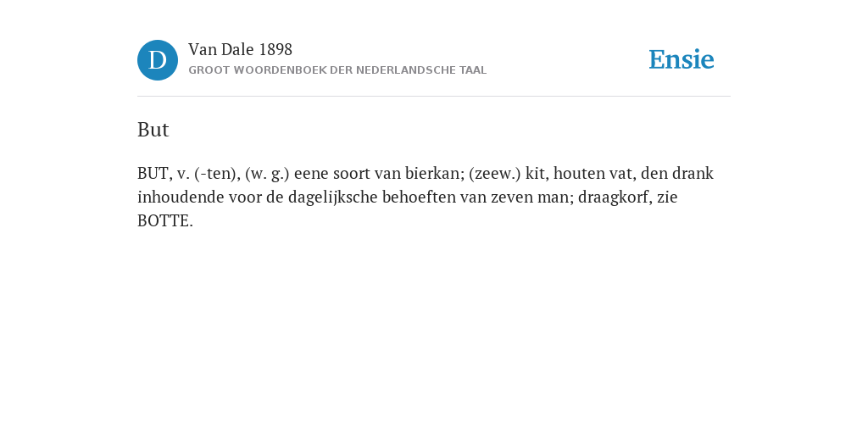Image resolution: width=868 pixels, height=434 pixels.
Task: Click the (-ten) plural marker
Action: point(218,174)
